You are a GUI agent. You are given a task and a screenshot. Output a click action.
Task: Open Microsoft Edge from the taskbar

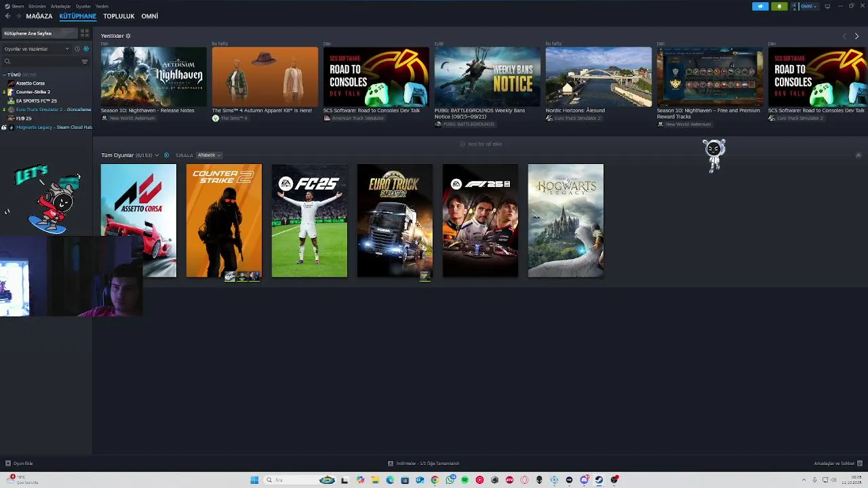tap(390, 480)
